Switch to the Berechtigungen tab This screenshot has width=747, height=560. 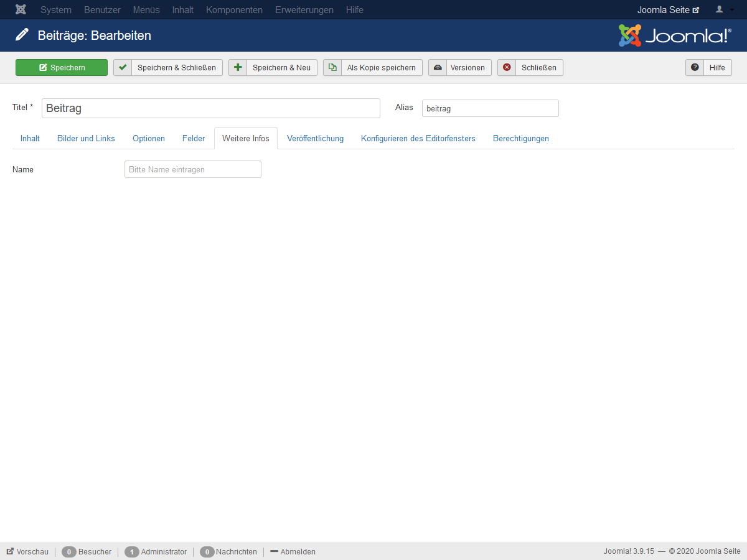point(521,138)
